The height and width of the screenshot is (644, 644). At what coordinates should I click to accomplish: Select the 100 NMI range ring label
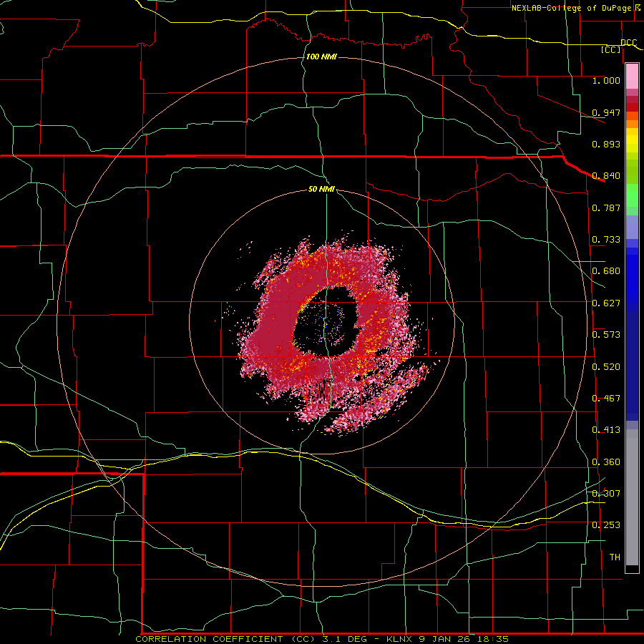coord(321,57)
